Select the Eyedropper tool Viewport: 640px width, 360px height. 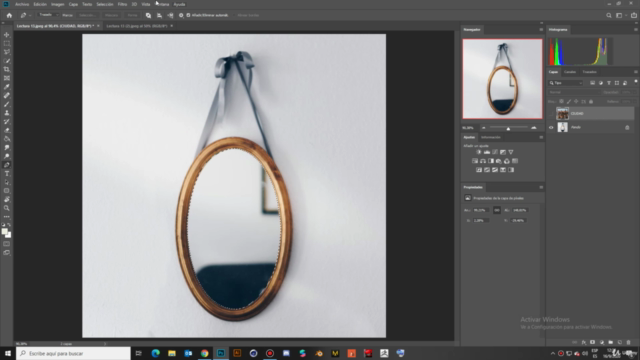pos(7,87)
